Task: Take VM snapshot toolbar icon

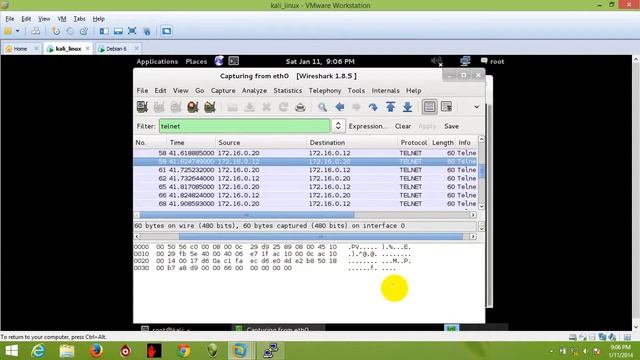Action: pos(56,31)
